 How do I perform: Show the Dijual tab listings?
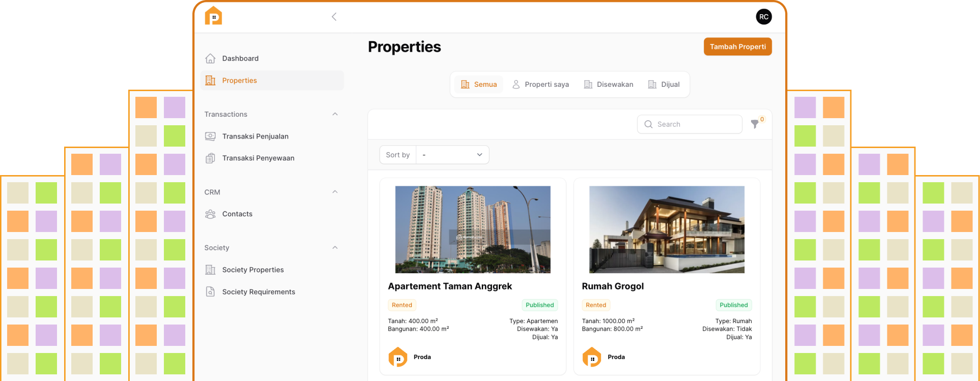pyautogui.click(x=664, y=84)
